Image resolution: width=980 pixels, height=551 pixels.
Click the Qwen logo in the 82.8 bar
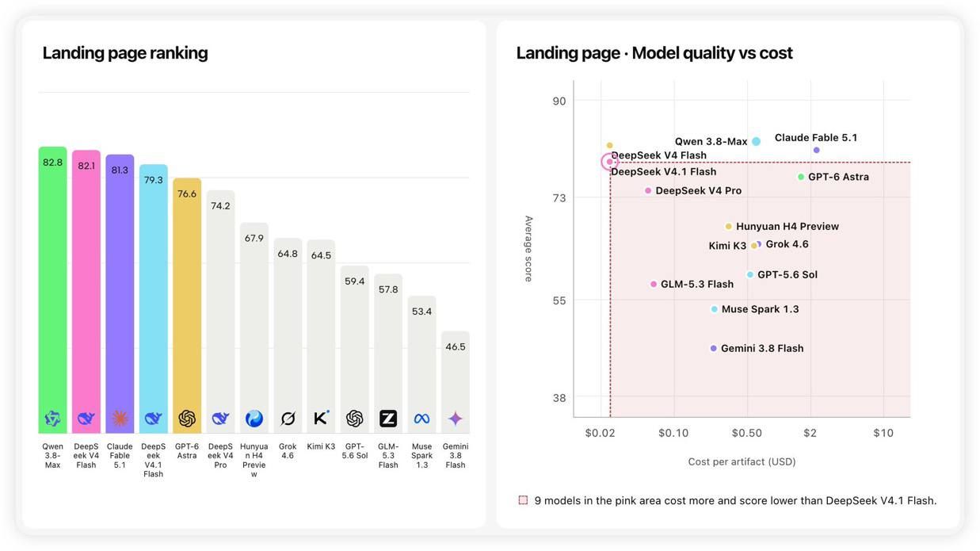52,419
